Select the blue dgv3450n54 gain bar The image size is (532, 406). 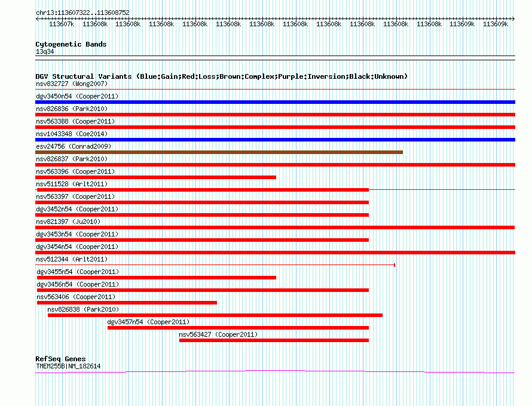pos(275,102)
